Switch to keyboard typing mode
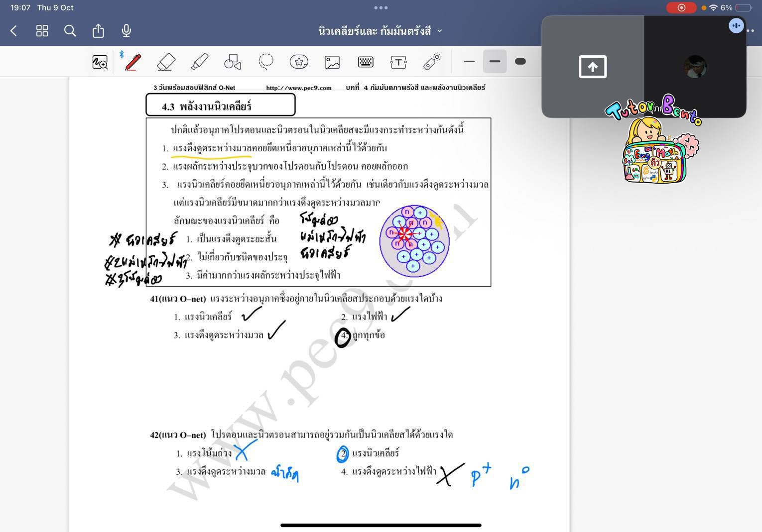 click(366, 62)
